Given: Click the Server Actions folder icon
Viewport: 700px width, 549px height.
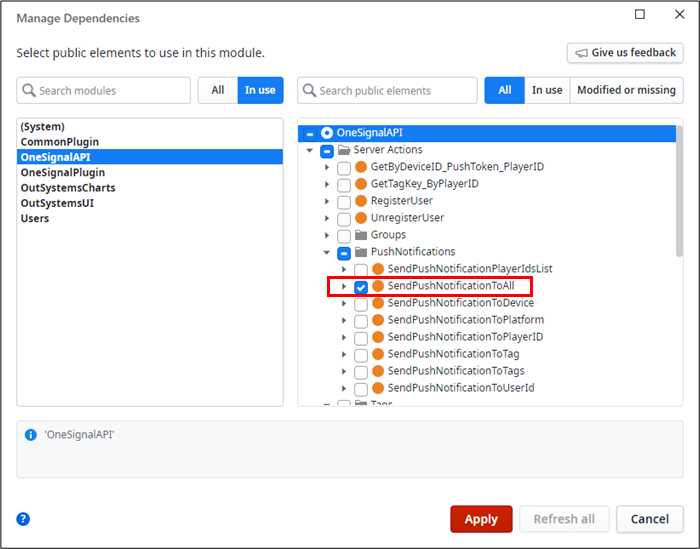Looking at the screenshot, I should (344, 150).
